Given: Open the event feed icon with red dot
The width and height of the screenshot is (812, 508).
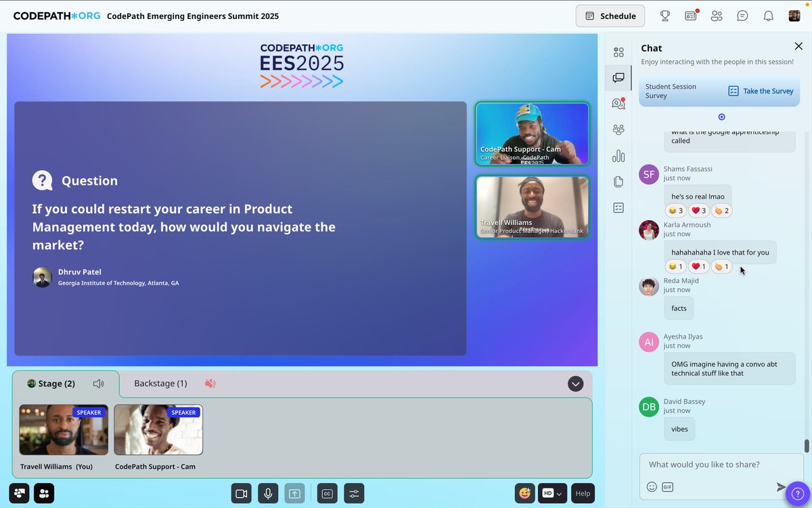Looking at the screenshot, I should (x=691, y=16).
